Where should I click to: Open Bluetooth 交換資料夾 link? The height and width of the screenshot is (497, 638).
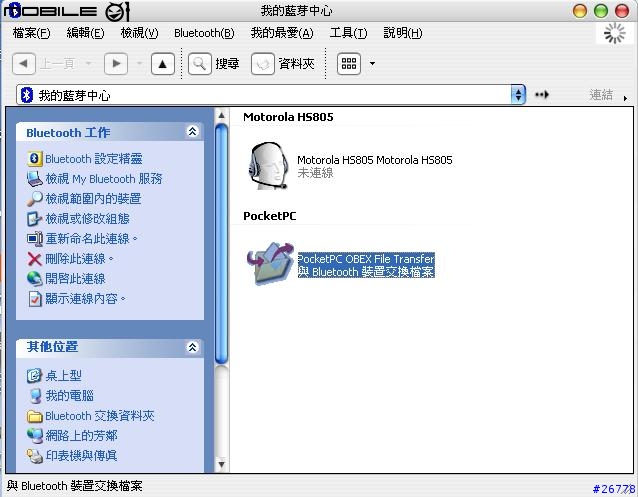pyautogui.click(x=100, y=416)
